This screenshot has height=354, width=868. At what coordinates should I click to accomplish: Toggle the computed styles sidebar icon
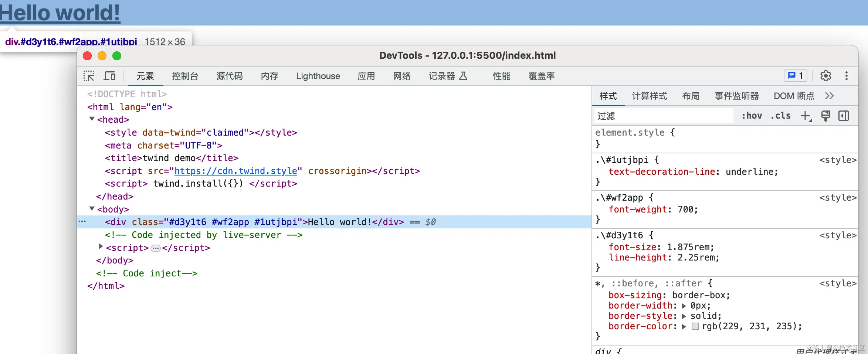(x=844, y=116)
